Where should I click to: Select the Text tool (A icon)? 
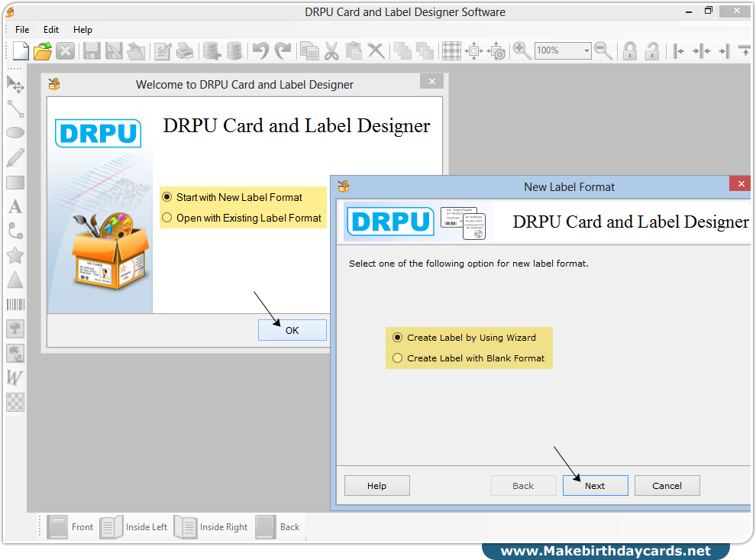[x=15, y=206]
